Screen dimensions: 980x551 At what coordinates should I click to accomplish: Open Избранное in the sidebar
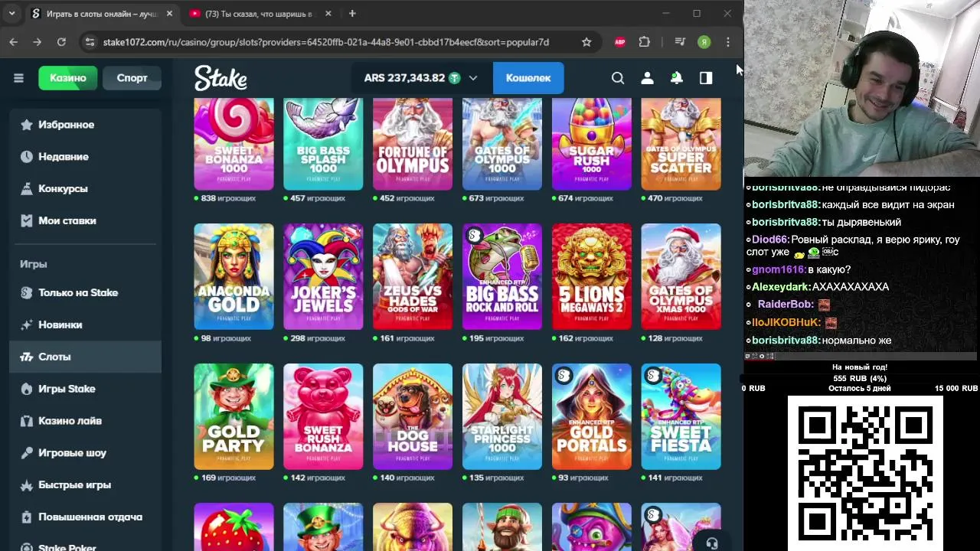85,125
